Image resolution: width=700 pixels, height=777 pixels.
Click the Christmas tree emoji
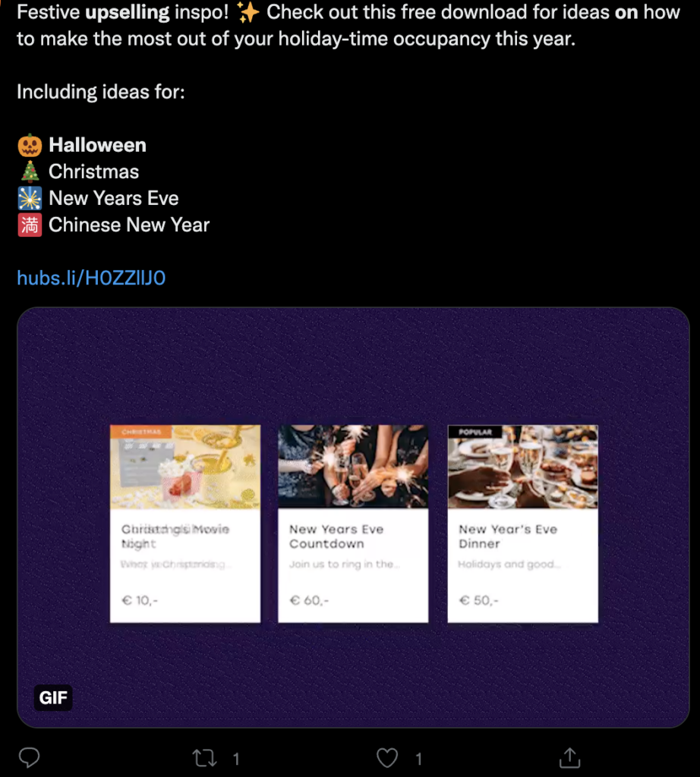click(30, 171)
